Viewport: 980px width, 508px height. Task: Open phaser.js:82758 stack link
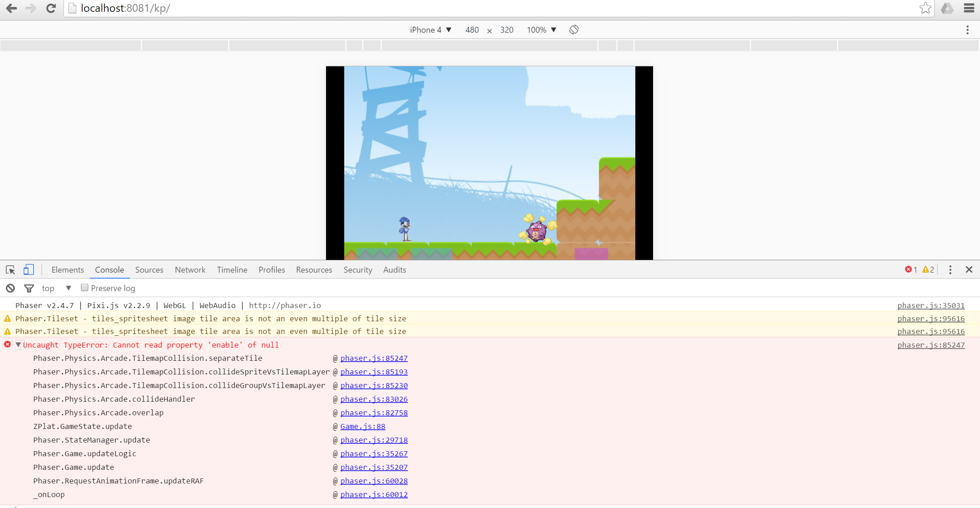click(x=374, y=413)
